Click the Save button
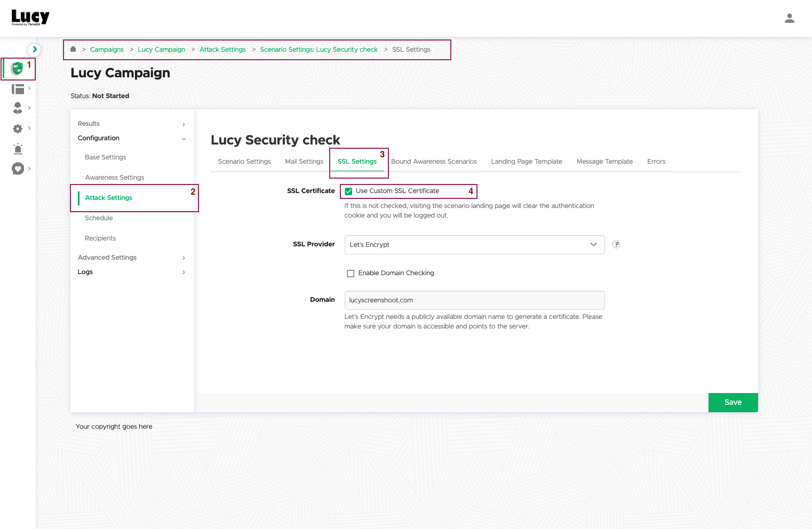The height and width of the screenshot is (529, 812). coord(733,403)
